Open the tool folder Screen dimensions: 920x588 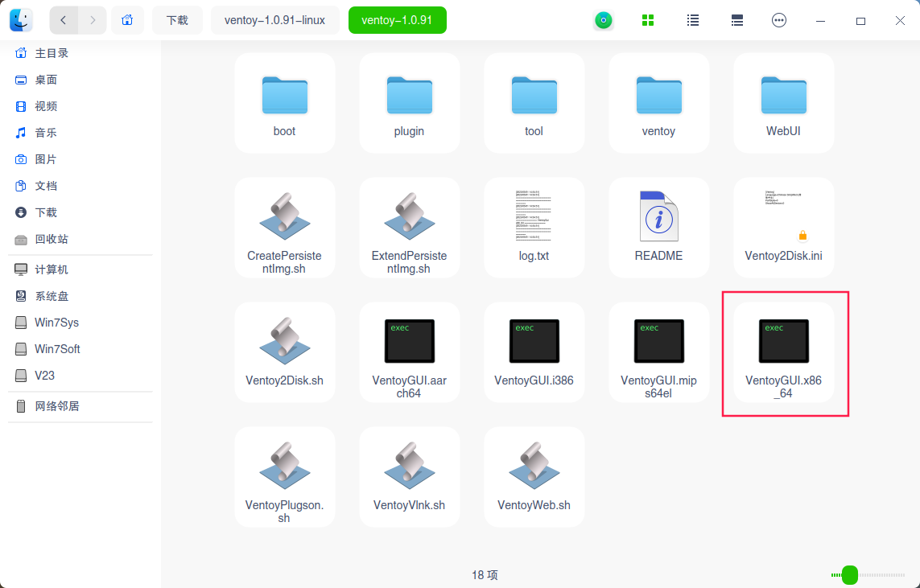coord(534,103)
